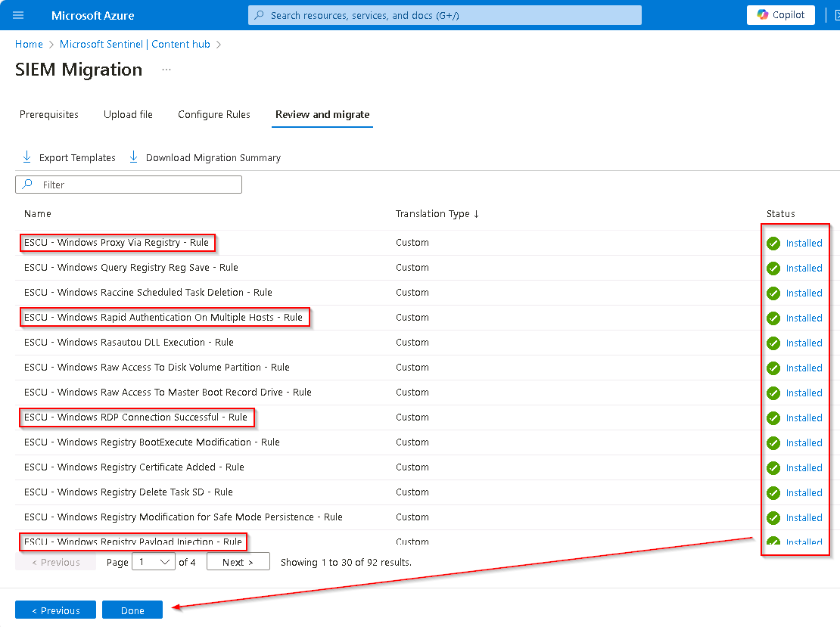Open the Azure portal hamburger menu

coord(18,16)
